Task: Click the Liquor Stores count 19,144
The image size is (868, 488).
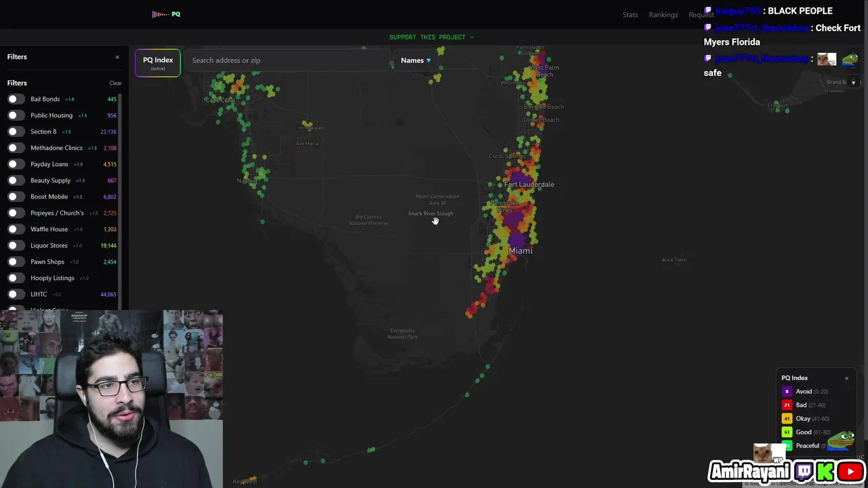Action: (108, 245)
